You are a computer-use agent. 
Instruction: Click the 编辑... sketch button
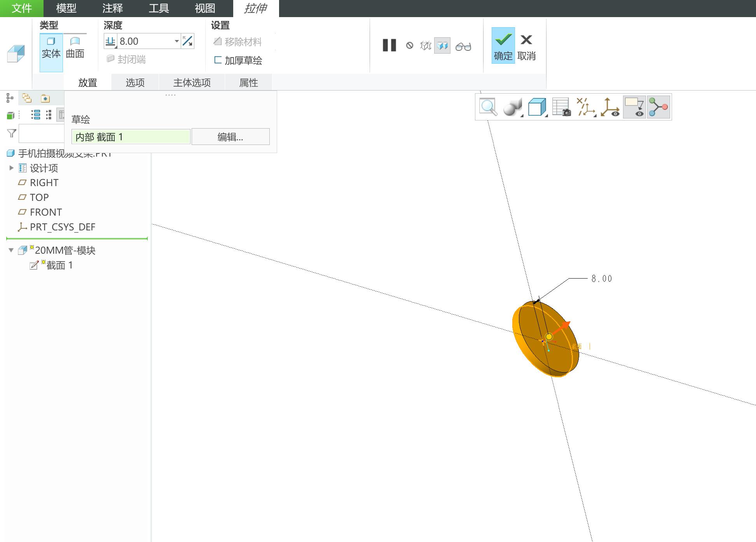point(230,137)
